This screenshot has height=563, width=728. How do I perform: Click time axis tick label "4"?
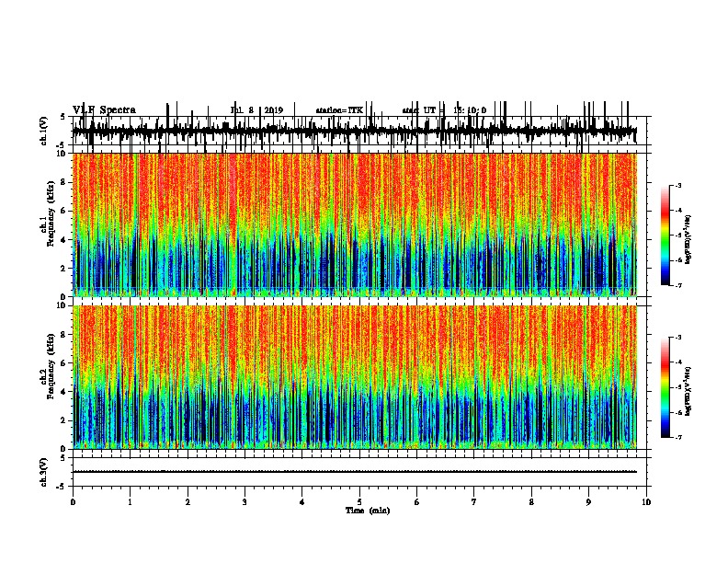[302, 502]
